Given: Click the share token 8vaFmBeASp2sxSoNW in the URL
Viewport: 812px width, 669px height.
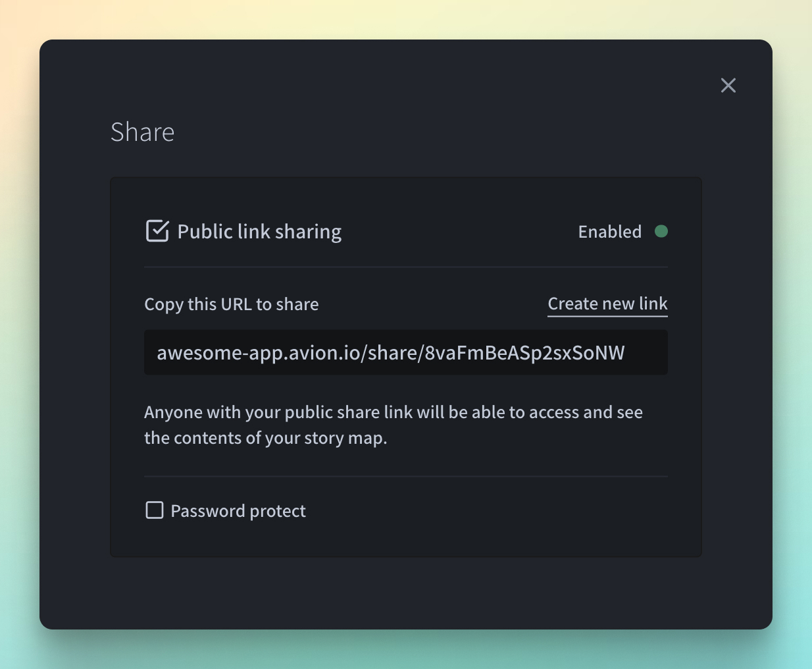Looking at the screenshot, I should 524,353.
